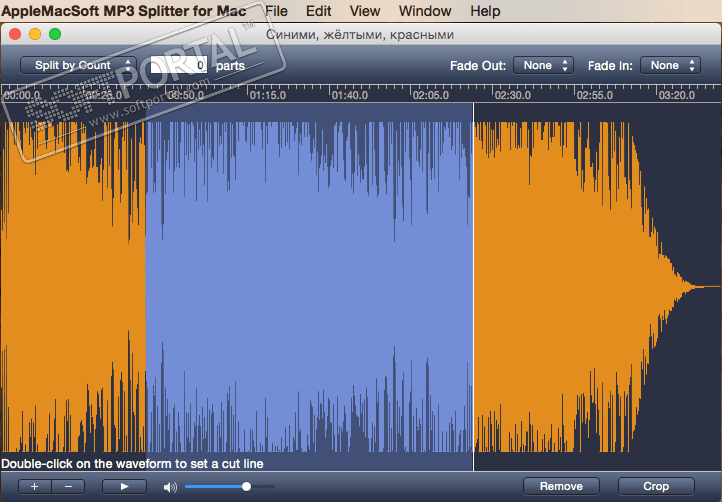Open the Fade In dropdown
The width and height of the screenshot is (722, 502).
tap(670, 65)
